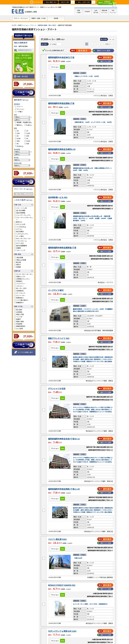This screenshot has height=644, width=129.
Task: Click the bulk 無料 資料請求 button above the listings
Action: coord(81,50)
